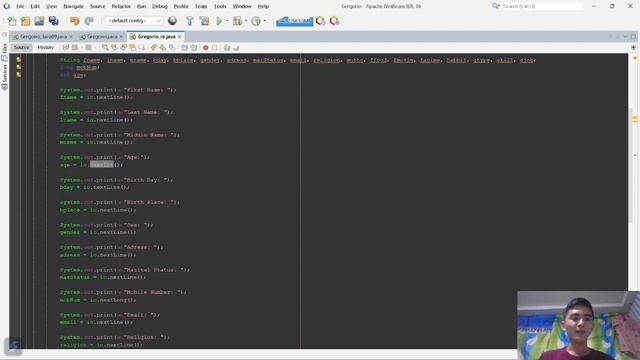Run the project with the green play icon
This screenshot has width=640, height=360.
click(219, 21)
